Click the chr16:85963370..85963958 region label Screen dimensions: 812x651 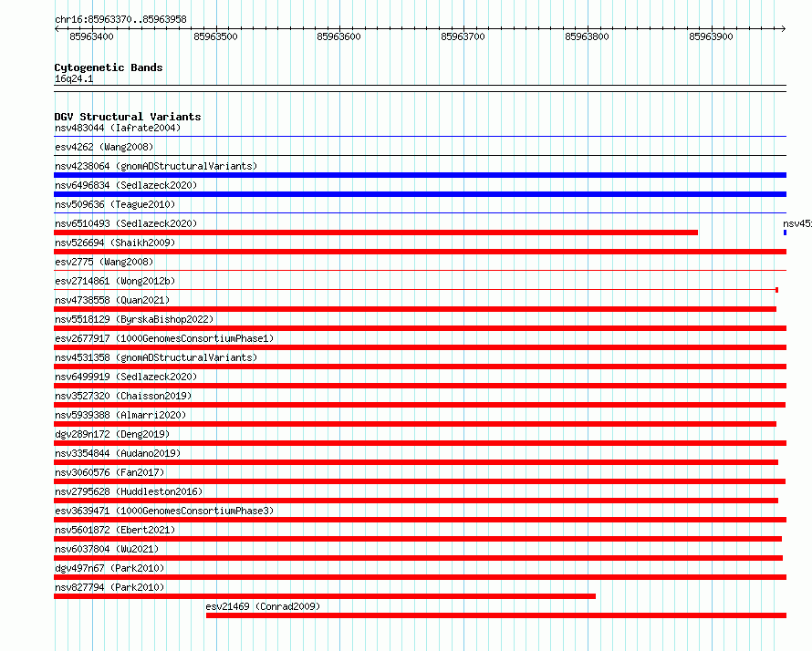click(x=120, y=19)
